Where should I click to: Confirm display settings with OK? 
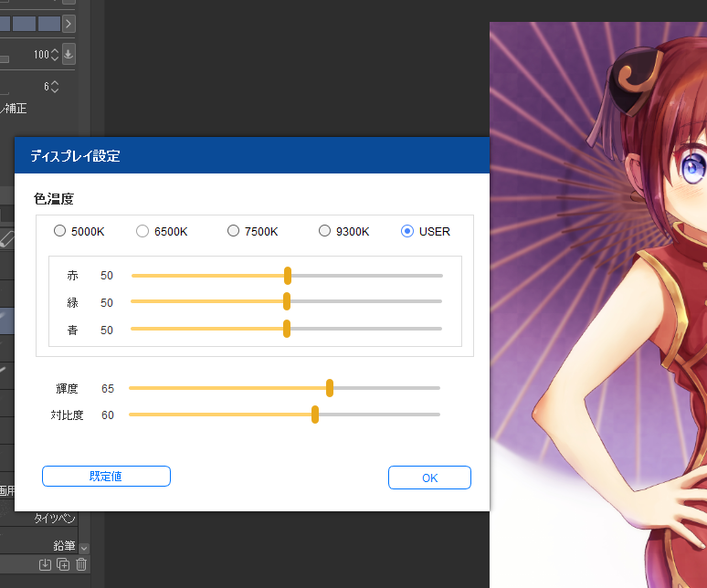429,478
